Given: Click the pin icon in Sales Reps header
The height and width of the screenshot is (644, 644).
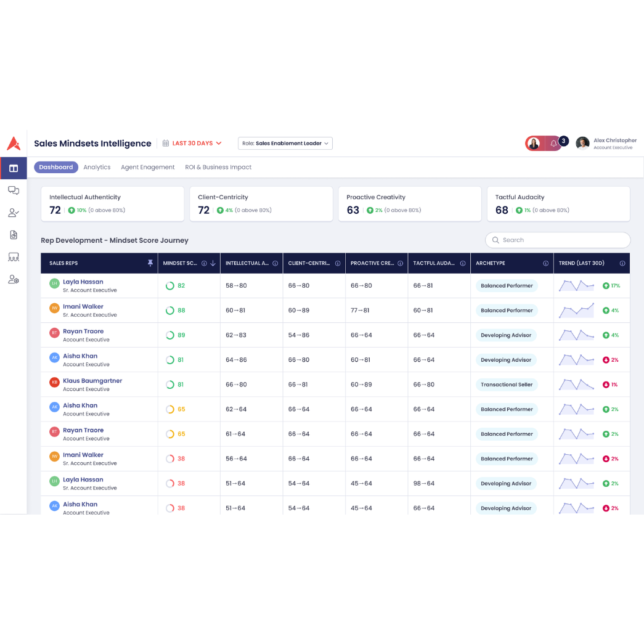Looking at the screenshot, I should (150, 263).
